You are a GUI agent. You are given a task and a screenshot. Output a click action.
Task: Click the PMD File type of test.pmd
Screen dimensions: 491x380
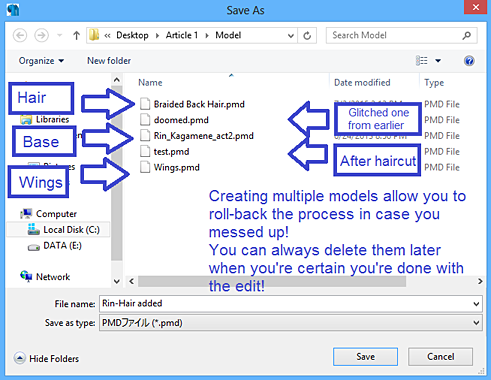click(x=442, y=151)
